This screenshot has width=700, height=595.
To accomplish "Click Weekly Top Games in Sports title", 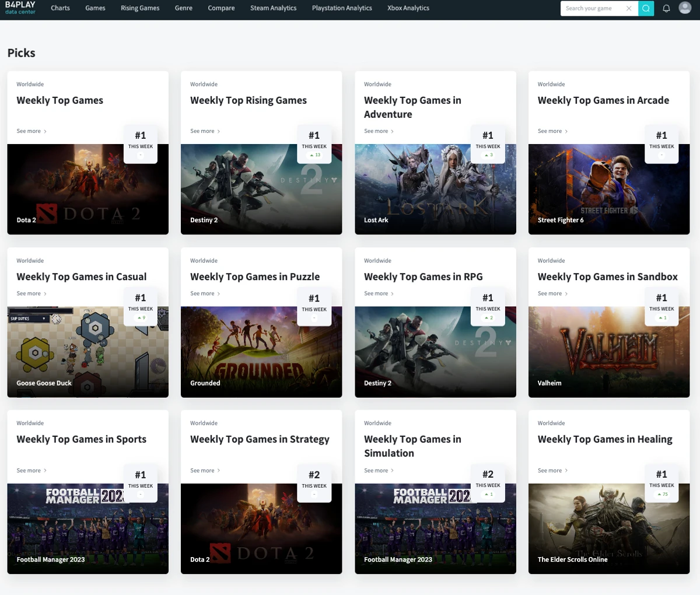I will [82, 439].
